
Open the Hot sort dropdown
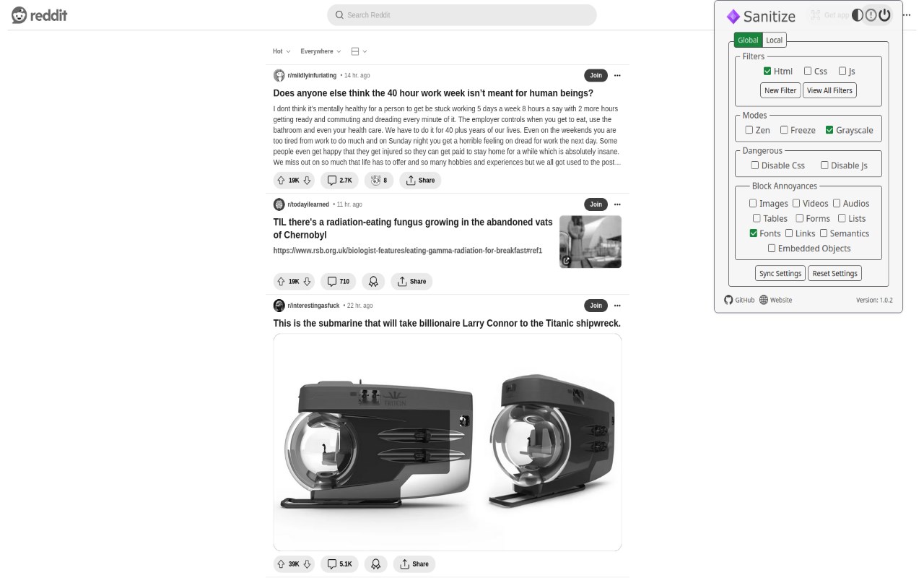[x=282, y=51]
